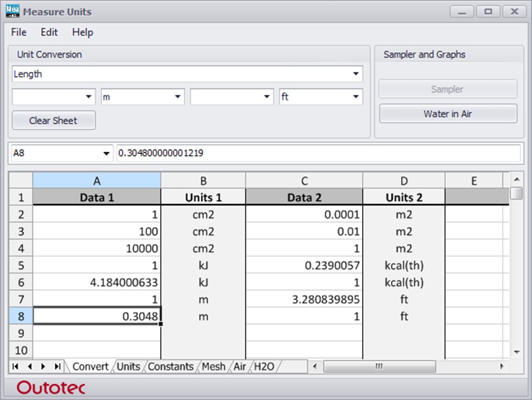Switch to the Units sheet tab
Screen dimensions: 532x400
pos(128,367)
